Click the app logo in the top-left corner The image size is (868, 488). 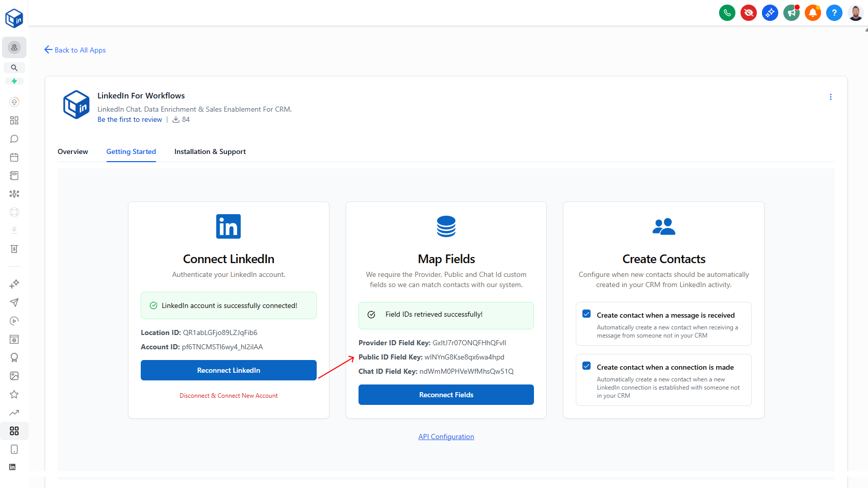tap(14, 17)
